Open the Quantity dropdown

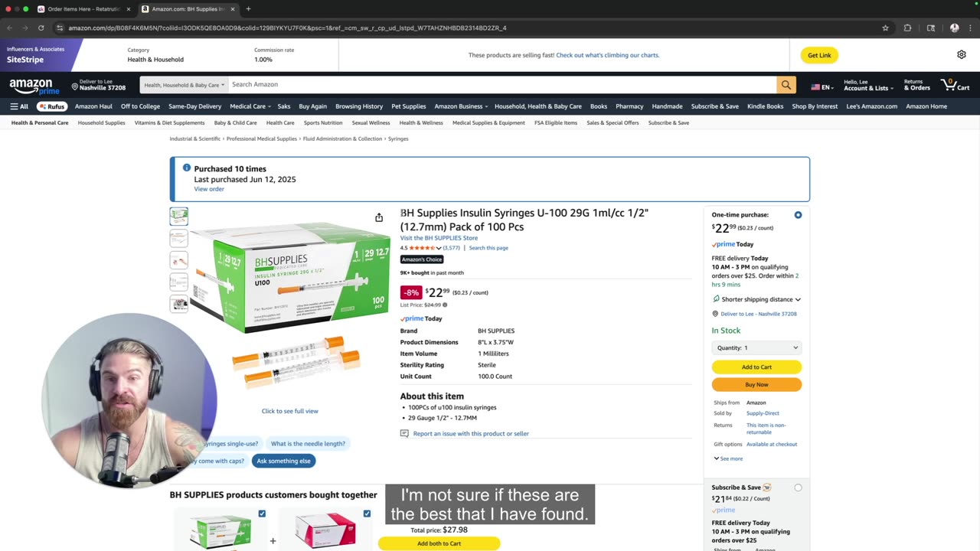coord(756,347)
